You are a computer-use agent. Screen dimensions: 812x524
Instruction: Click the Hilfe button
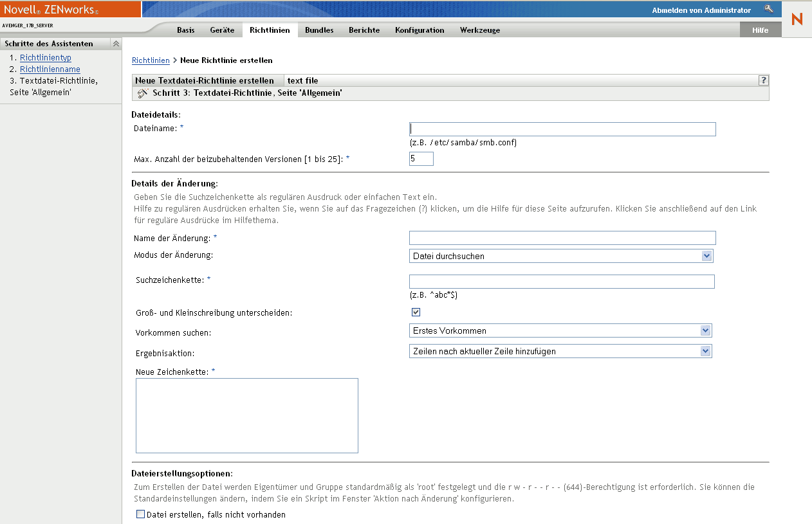click(x=761, y=30)
